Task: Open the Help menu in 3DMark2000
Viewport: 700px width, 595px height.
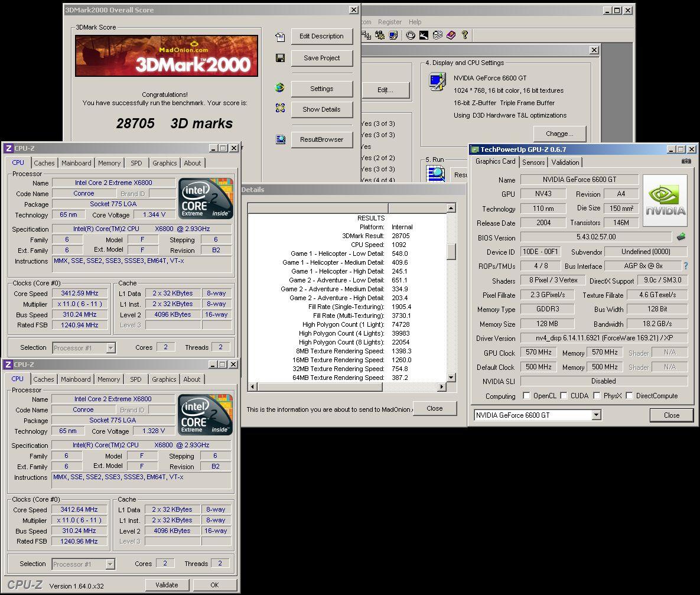Action: (x=415, y=22)
